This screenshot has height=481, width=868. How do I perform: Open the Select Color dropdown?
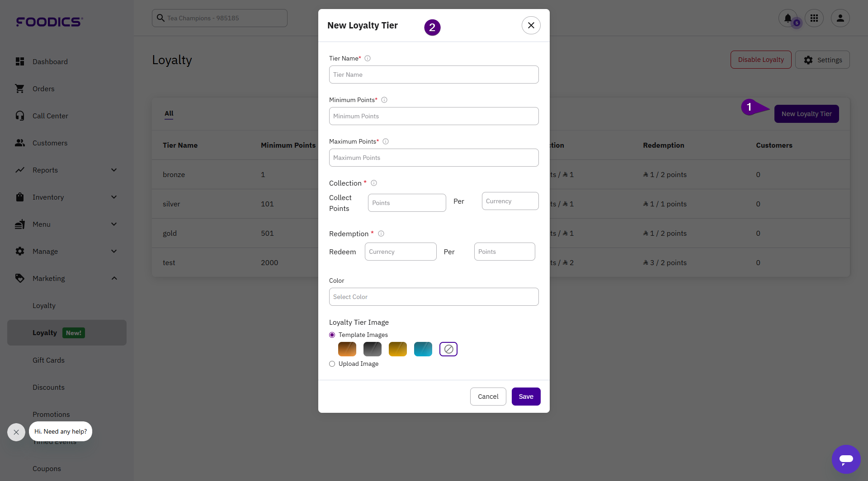pyautogui.click(x=434, y=297)
